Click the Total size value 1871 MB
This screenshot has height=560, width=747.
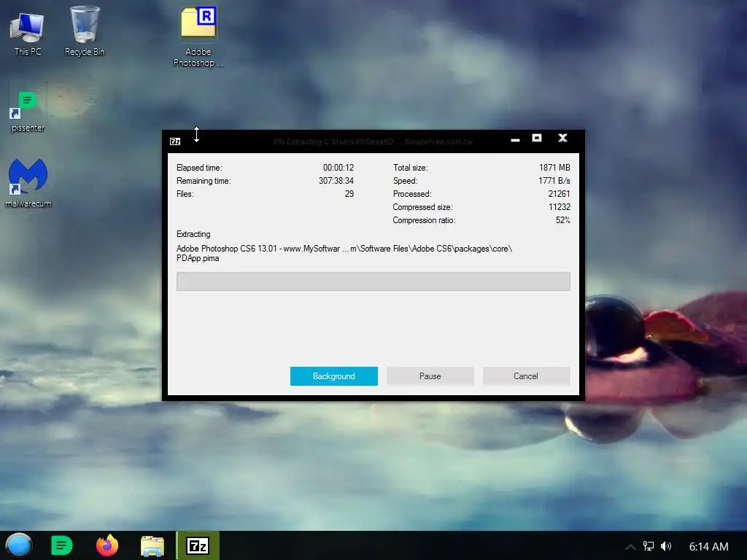click(554, 168)
